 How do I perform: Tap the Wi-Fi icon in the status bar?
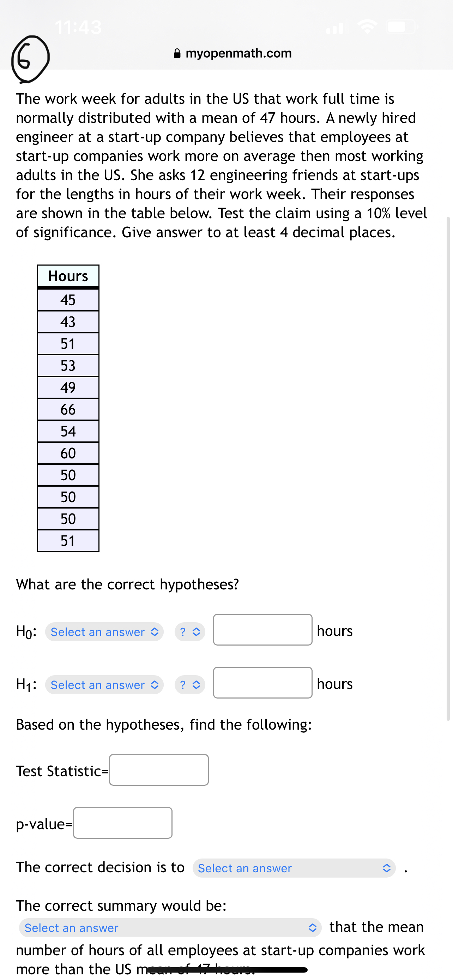367,26
